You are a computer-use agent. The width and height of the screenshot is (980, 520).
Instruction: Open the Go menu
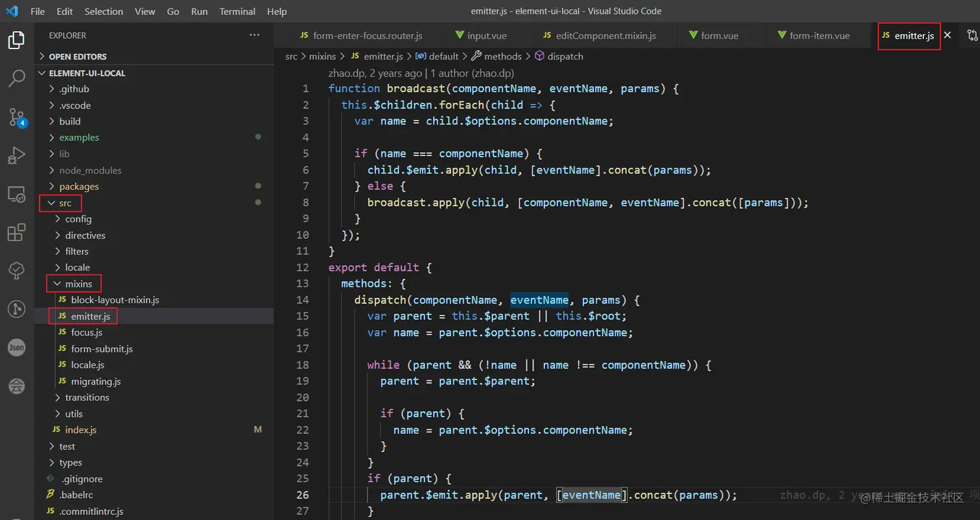click(x=173, y=11)
